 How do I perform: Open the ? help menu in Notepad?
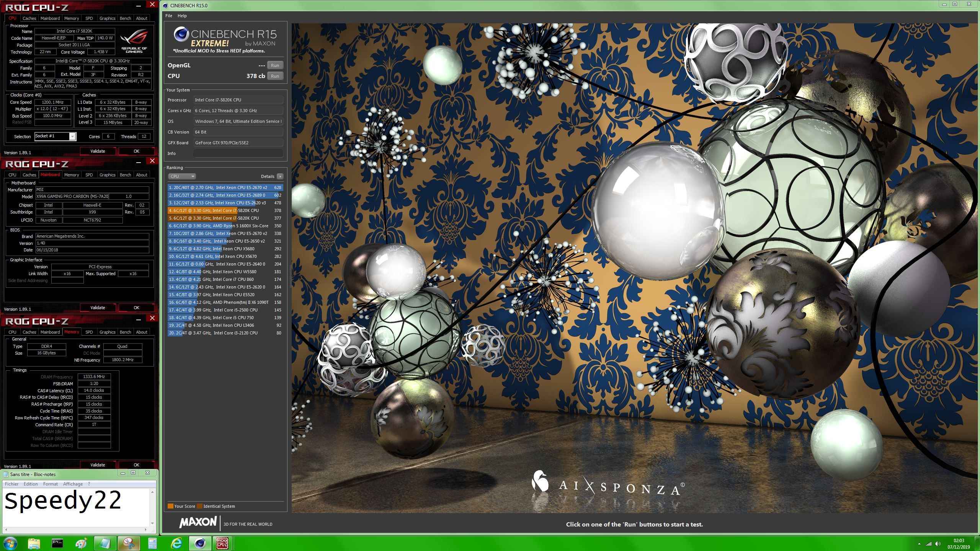[x=89, y=484]
